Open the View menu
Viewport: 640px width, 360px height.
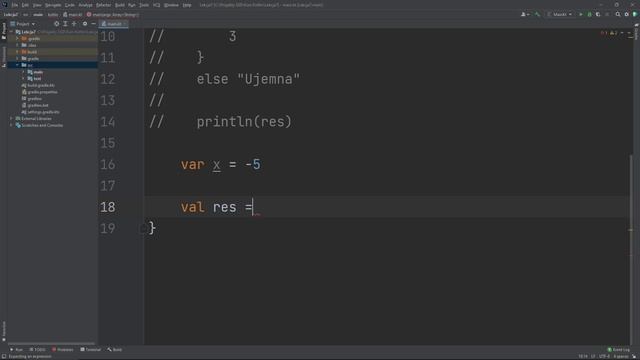pos(37,5)
